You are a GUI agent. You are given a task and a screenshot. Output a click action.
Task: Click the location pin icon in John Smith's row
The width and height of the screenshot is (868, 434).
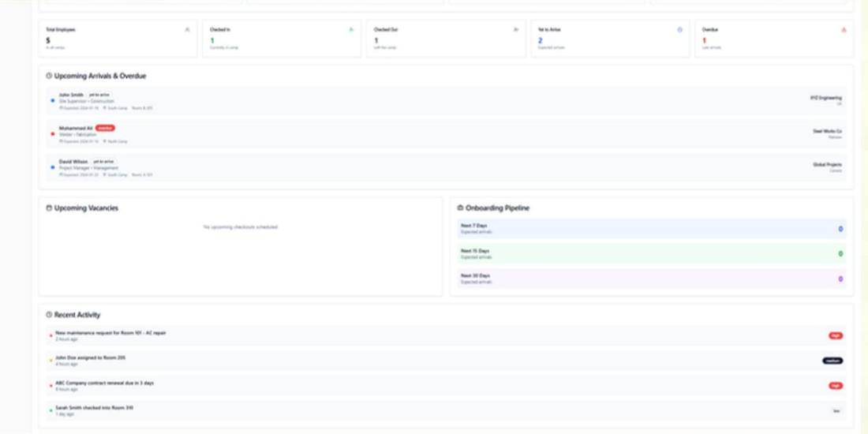click(105, 108)
